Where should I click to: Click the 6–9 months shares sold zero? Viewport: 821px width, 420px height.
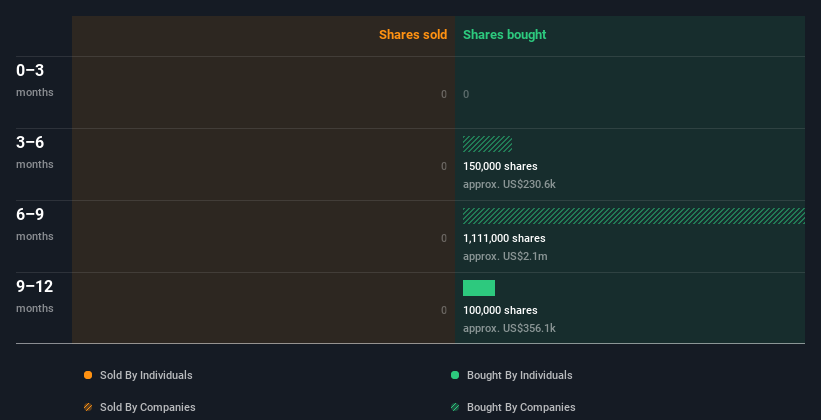444,238
